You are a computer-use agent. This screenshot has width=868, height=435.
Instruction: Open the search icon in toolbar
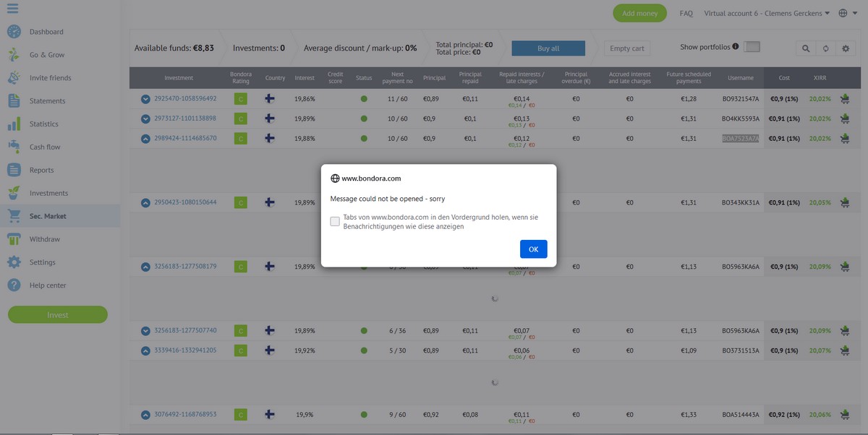click(805, 48)
